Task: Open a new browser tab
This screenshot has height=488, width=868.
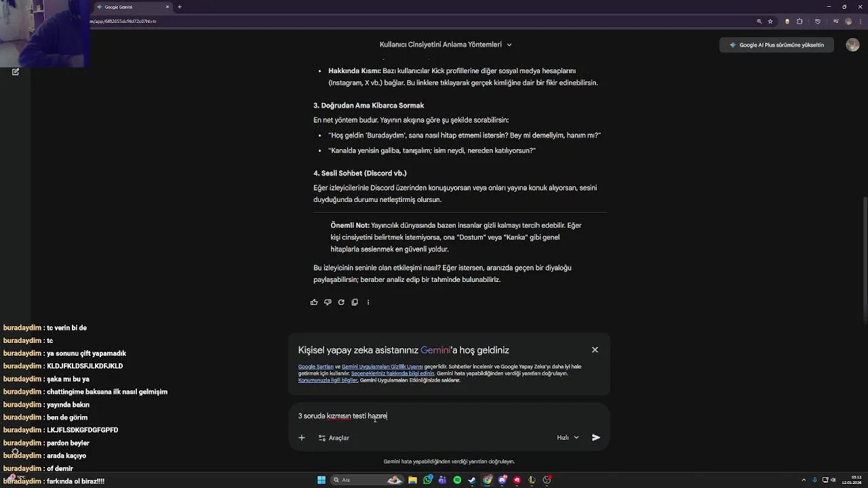Action: tap(180, 7)
